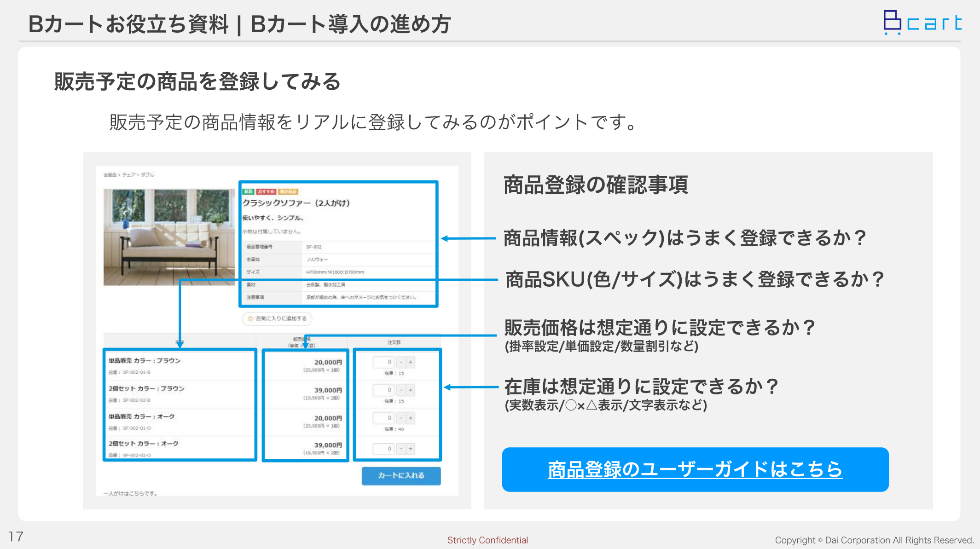Increase quantity for 2個セット カラー：ブラウン
This screenshot has width=980, height=549.
pyautogui.click(x=411, y=390)
